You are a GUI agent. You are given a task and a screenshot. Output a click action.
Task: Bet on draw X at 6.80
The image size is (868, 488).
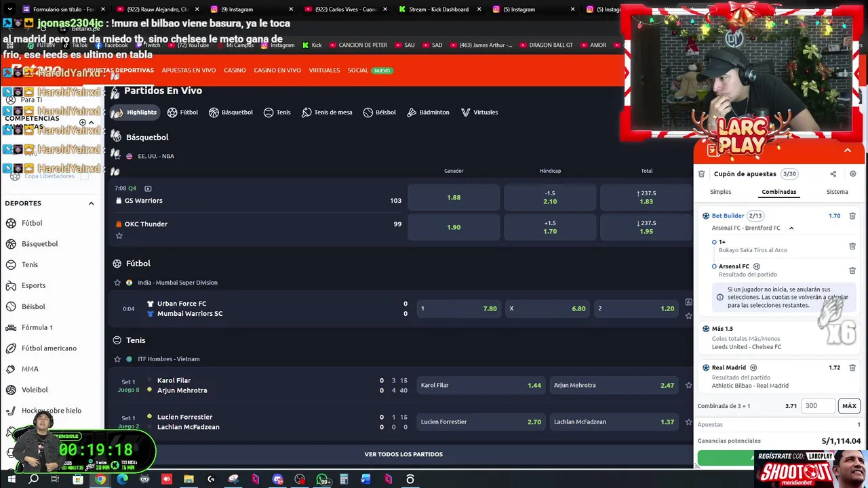click(x=547, y=309)
